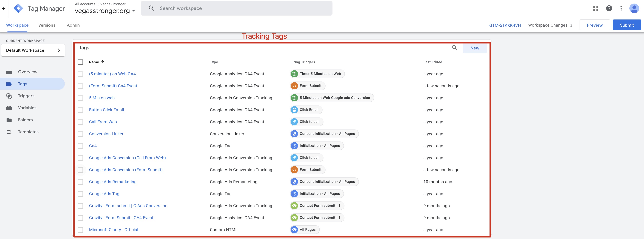644x239 pixels.
Task: Tick the Google Ads Remarketing checkbox
Action: [80, 182]
